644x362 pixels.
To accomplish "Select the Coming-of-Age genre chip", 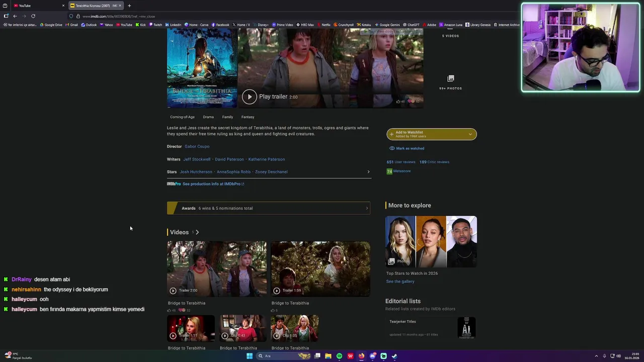I will (x=182, y=117).
